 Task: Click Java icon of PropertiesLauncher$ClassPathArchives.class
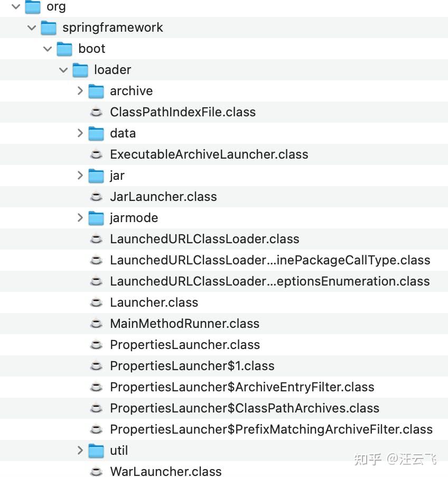[x=96, y=408]
